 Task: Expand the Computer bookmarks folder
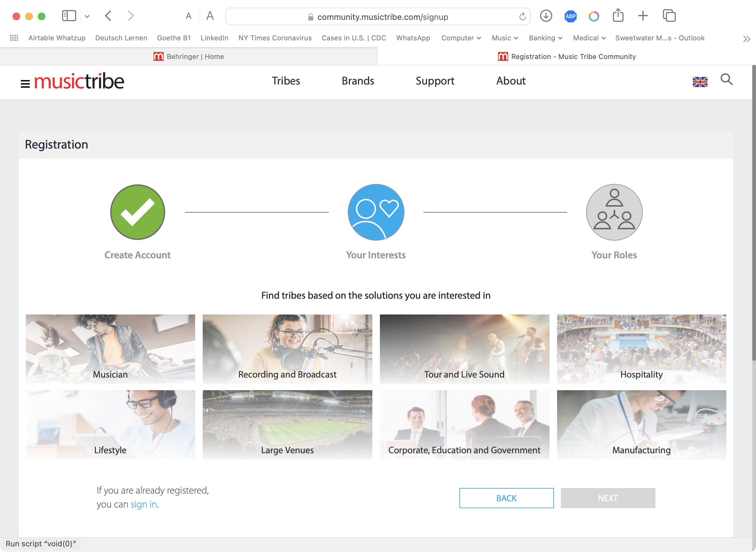pos(461,38)
